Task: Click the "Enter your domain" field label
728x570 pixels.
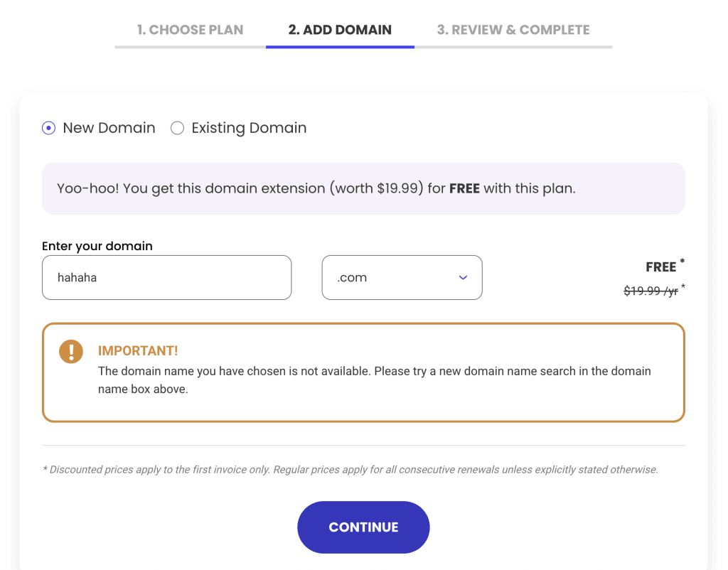Action: (x=97, y=246)
